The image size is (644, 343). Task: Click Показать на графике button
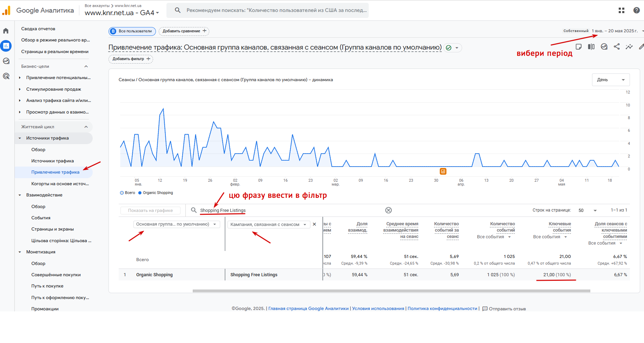point(150,211)
